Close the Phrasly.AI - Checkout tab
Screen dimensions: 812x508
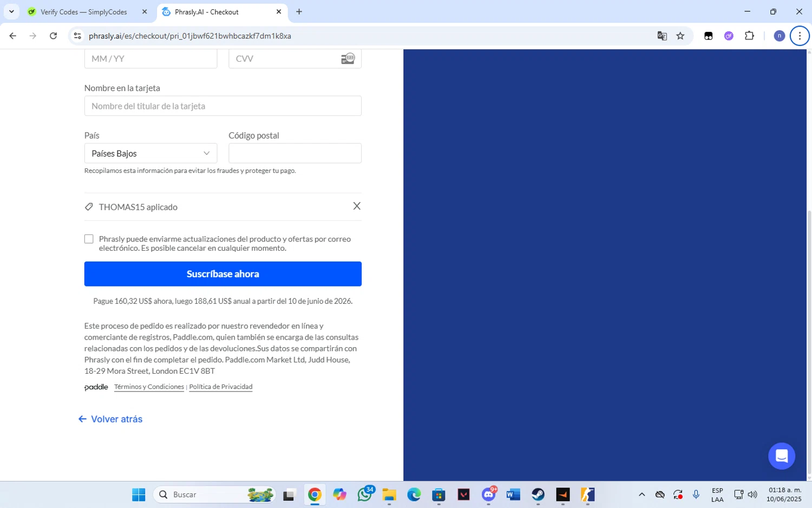click(279, 11)
